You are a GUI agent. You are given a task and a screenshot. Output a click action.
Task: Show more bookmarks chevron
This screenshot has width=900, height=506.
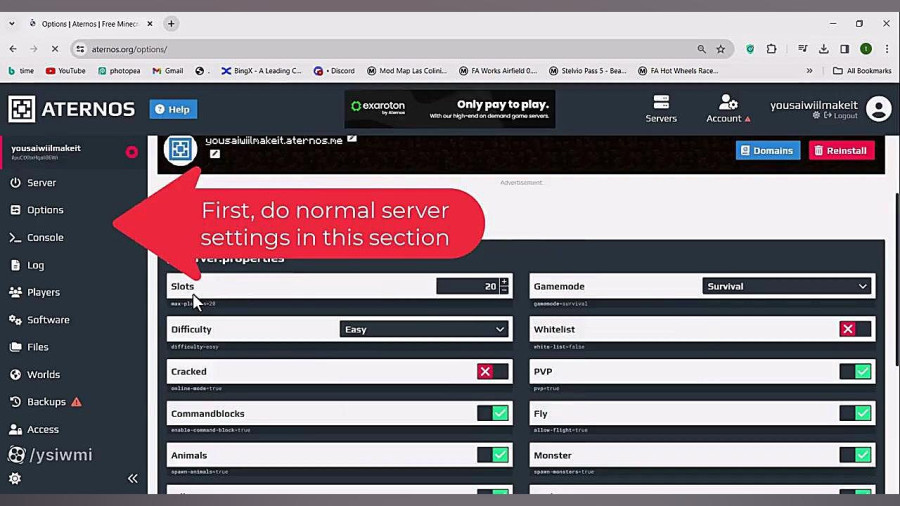tap(809, 71)
